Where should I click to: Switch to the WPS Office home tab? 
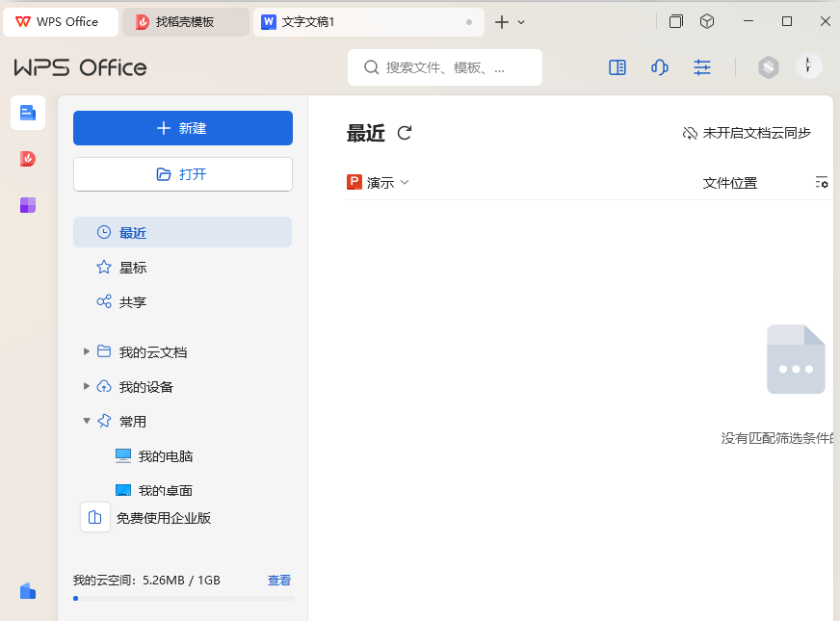(x=61, y=22)
